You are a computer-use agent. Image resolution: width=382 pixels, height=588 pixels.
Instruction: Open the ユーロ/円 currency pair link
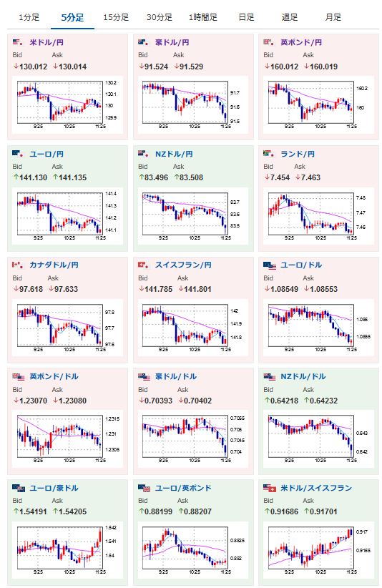click(46, 154)
